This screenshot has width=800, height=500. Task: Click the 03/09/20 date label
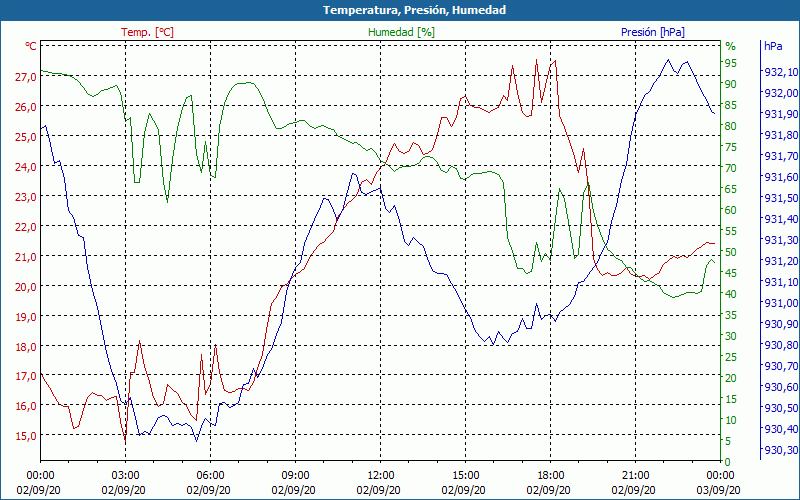tap(719, 490)
